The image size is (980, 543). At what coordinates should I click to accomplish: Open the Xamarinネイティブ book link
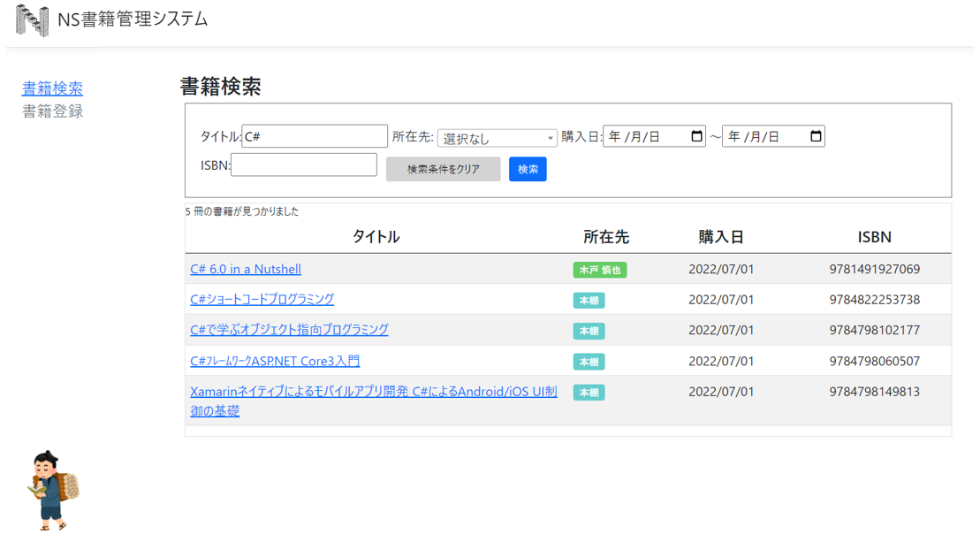pyautogui.click(x=374, y=401)
